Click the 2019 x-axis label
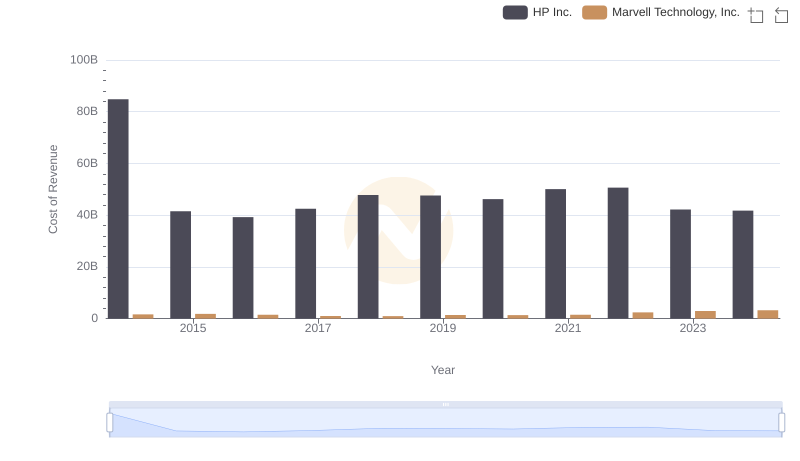The height and width of the screenshot is (461, 800). (443, 328)
